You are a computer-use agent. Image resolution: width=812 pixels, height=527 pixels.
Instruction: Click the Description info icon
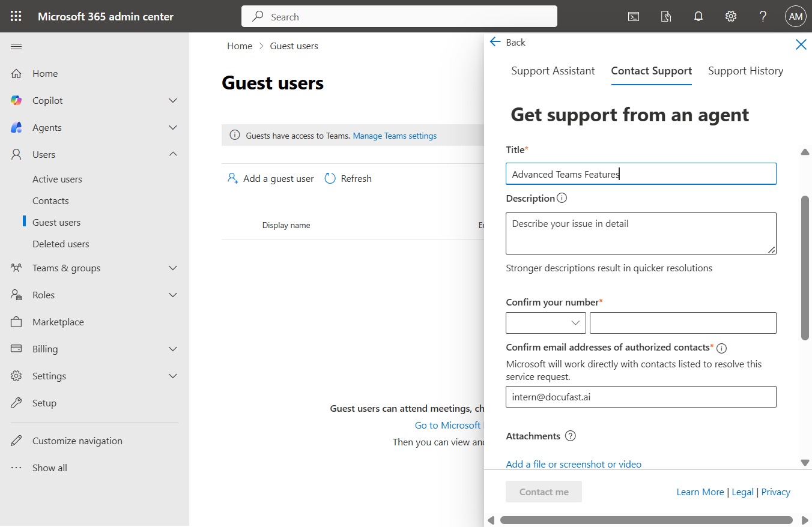pyautogui.click(x=562, y=197)
